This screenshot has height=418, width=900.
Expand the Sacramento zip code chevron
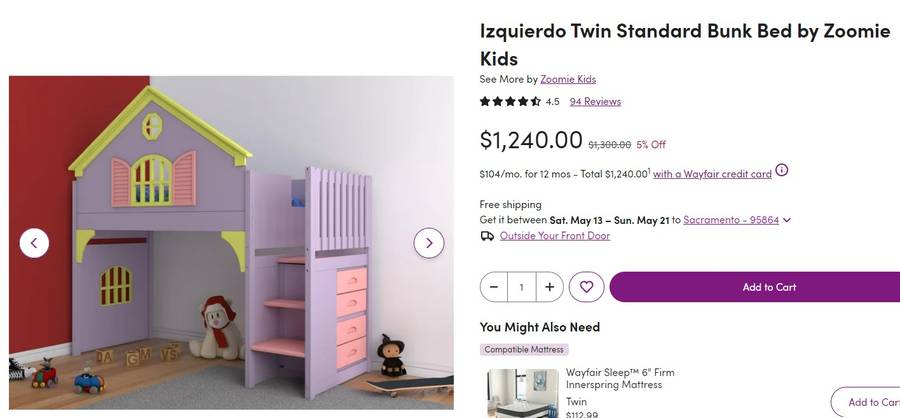(x=787, y=220)
